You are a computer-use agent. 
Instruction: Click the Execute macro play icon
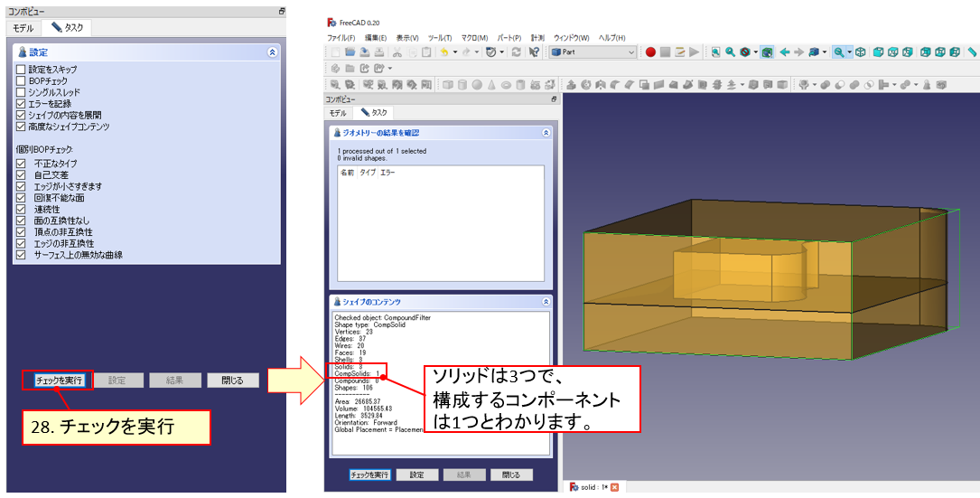tap(695, 52)
